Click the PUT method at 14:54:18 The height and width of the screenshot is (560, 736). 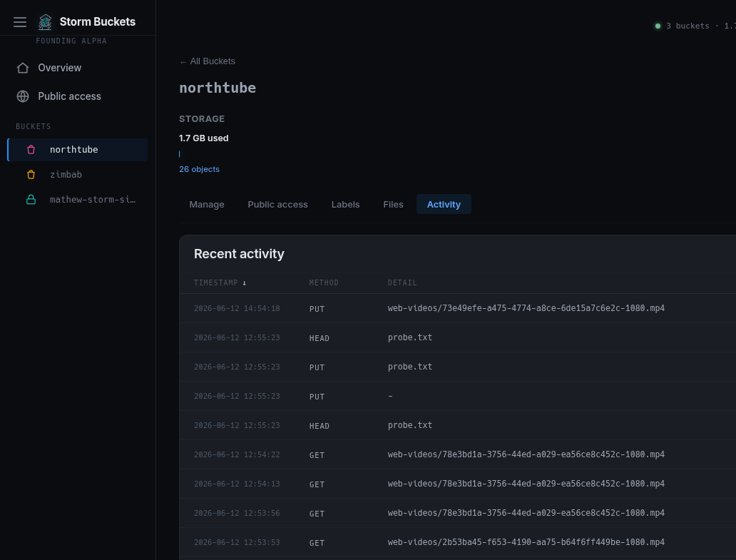(x=317, y=309)
